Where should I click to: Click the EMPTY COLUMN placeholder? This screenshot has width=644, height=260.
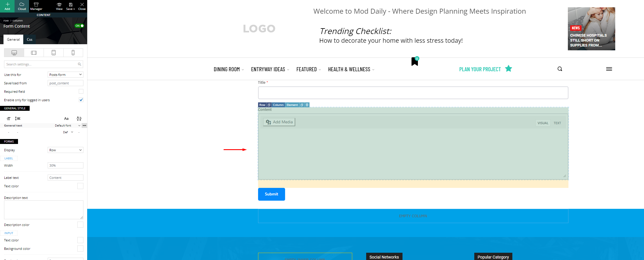click(413, 216)
